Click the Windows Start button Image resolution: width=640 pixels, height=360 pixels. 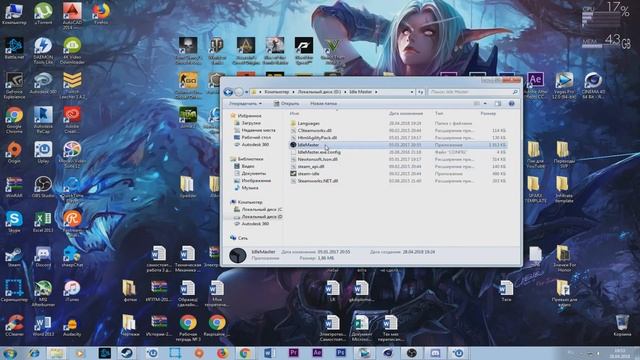pyautogui.click(x=10, y=353)
